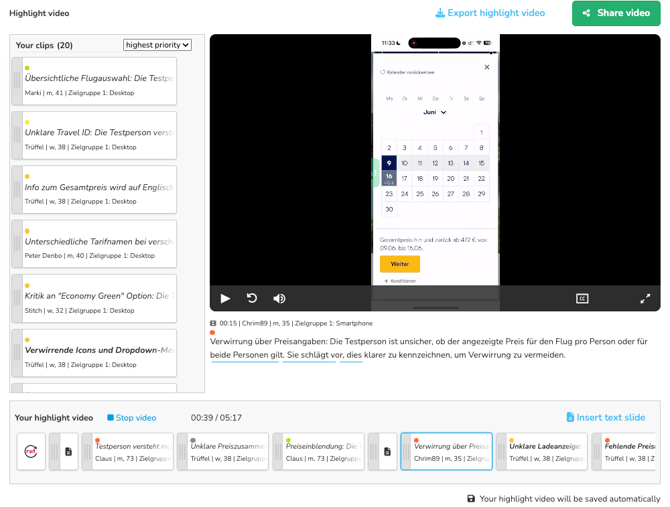Viewport: 670px width, 507px height.
Task: Click Your clips (20) heading
Action: pyautogui.click(x=44, y=45)
